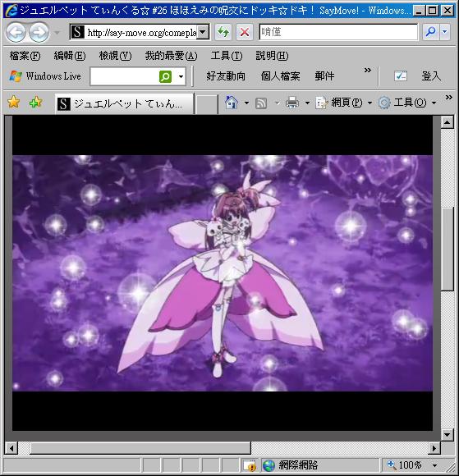Click the Home icon in command bar
Screen dimensions: 459x476
click(232, 103)
